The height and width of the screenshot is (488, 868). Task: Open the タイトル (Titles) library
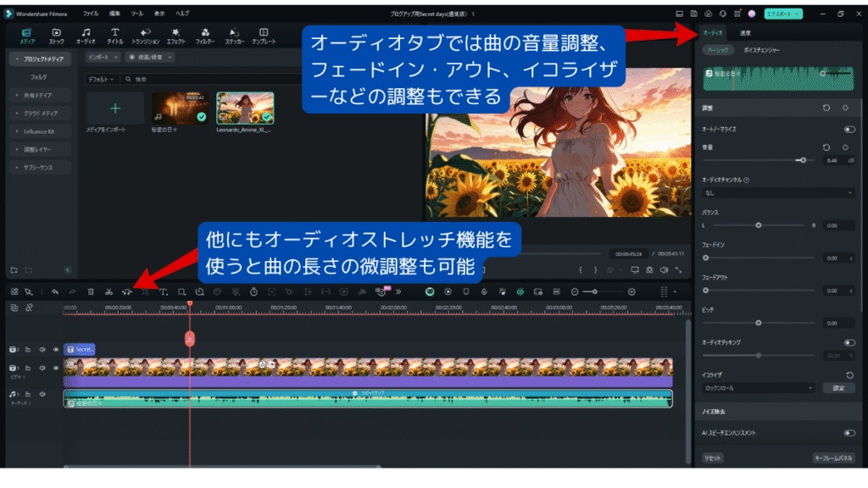pyautogui.click(x=114, y=36)
